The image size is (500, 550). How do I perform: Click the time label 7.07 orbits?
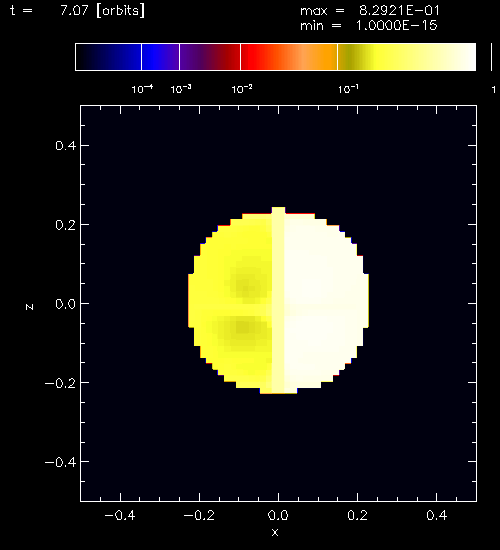pos(102,10)
